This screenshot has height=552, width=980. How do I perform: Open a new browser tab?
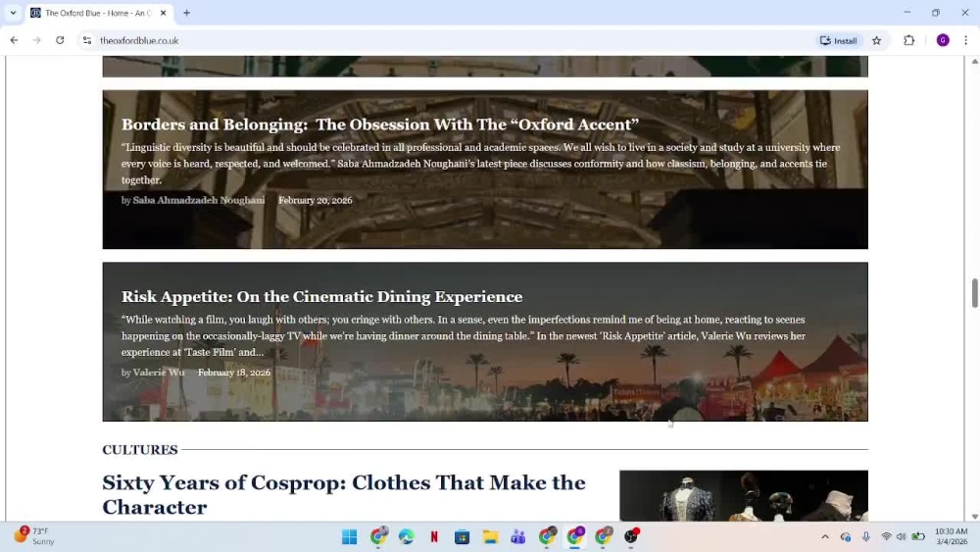(x=186, y=13)
